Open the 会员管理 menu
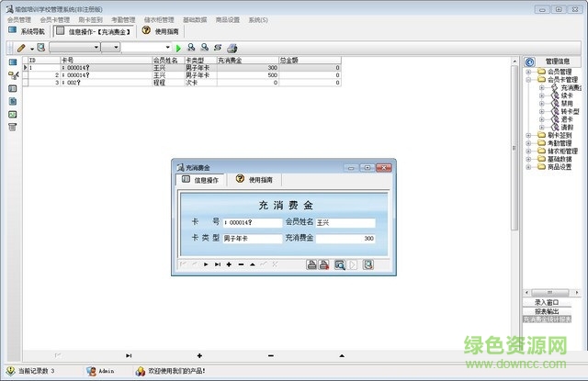 [x=19, y=20]
